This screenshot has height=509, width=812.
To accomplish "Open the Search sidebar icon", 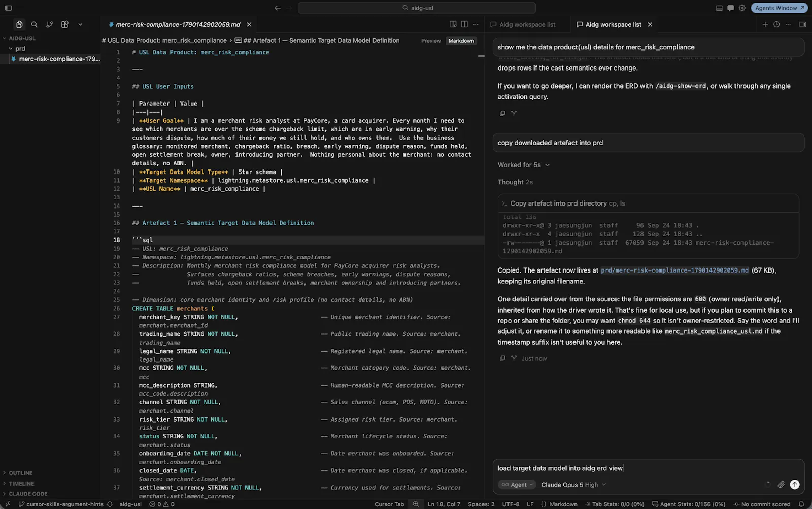I will (34, 24).
